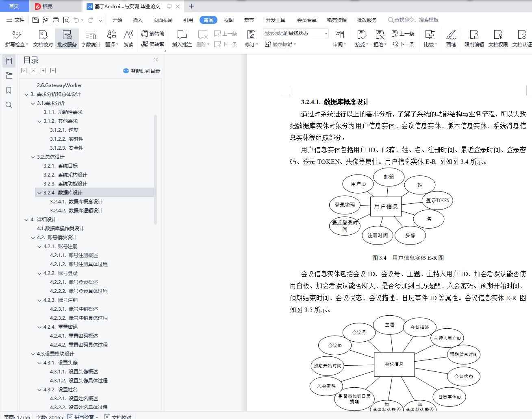Reject the change with 拒绝
This screenshot has width=532, height=419.
click(x=380, y=39)
